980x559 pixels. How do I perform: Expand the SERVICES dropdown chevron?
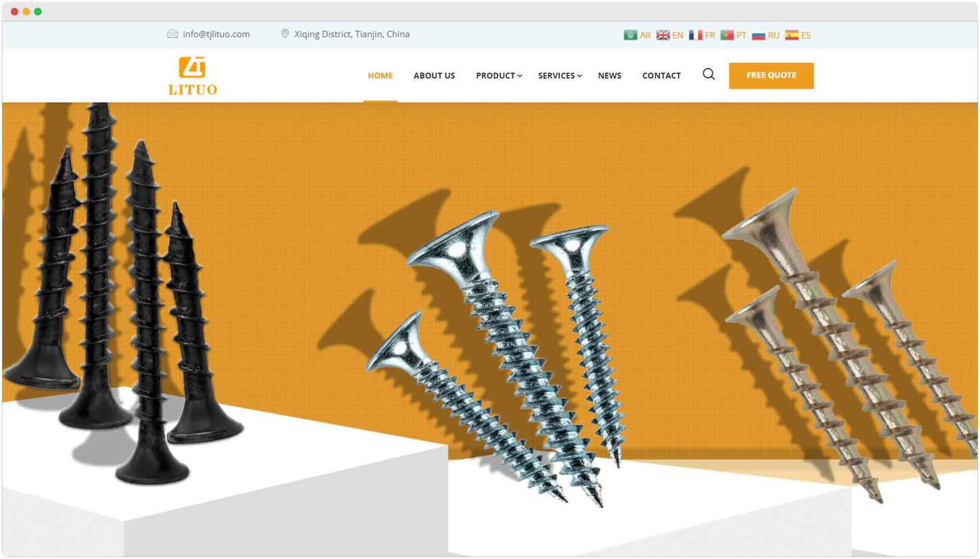579,76
